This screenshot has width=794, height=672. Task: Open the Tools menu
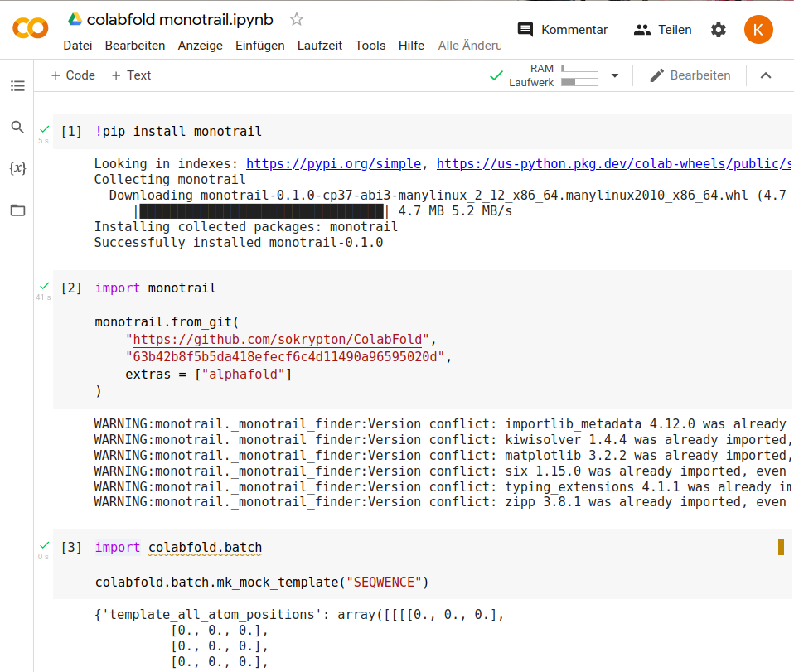tap(370, 46)
